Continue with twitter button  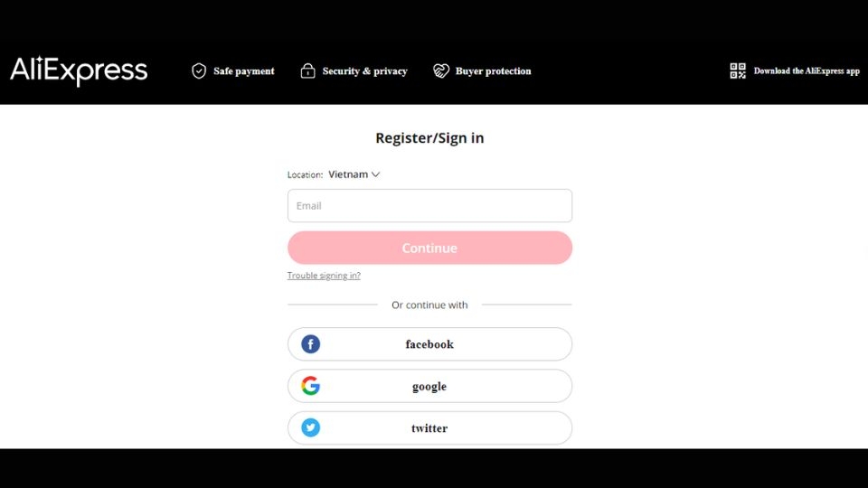[x=429, y=427]
